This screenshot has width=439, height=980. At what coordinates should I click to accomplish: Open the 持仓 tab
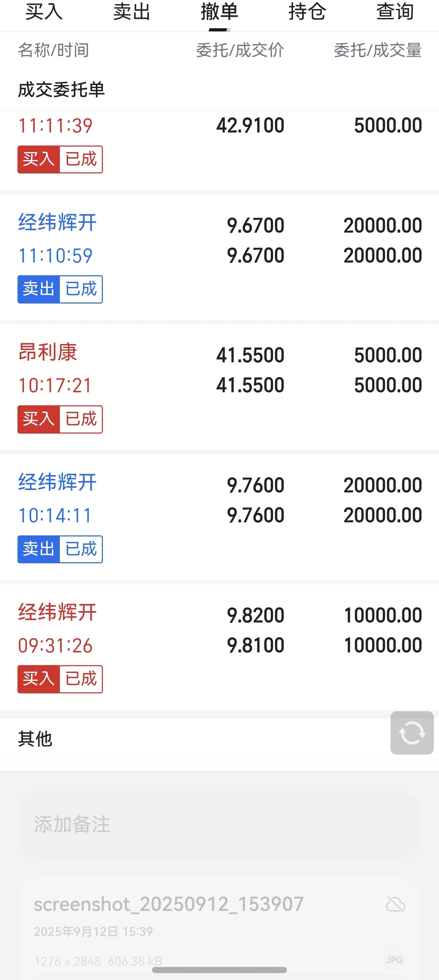(x=307, y=11)
